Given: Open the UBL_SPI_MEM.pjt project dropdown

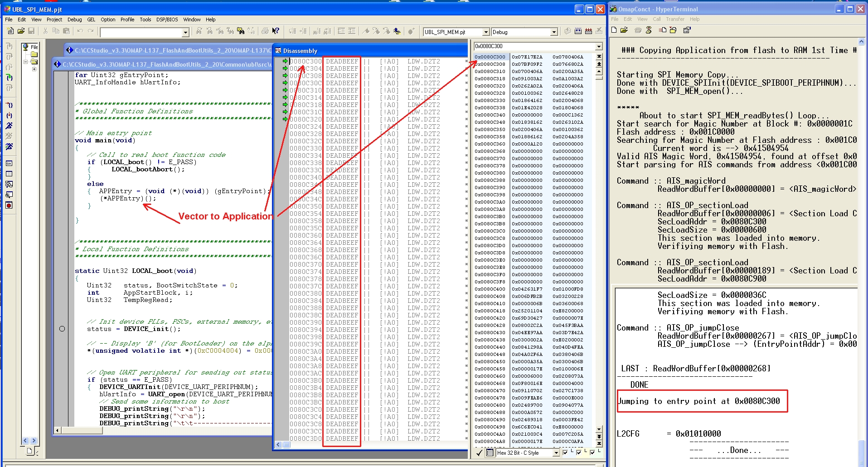Looking at the screenshot, I should 486,32.
